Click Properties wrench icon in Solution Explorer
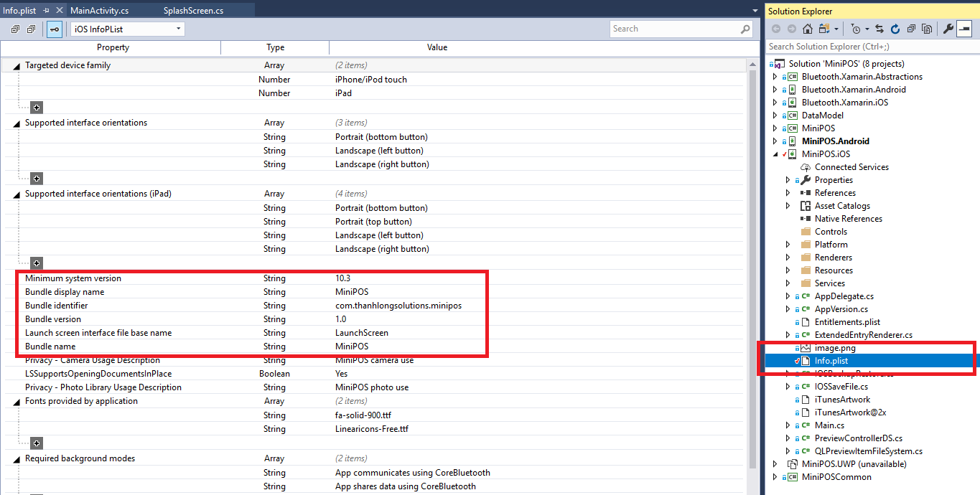This screenshot has height=495, width=980. point(948,29)
